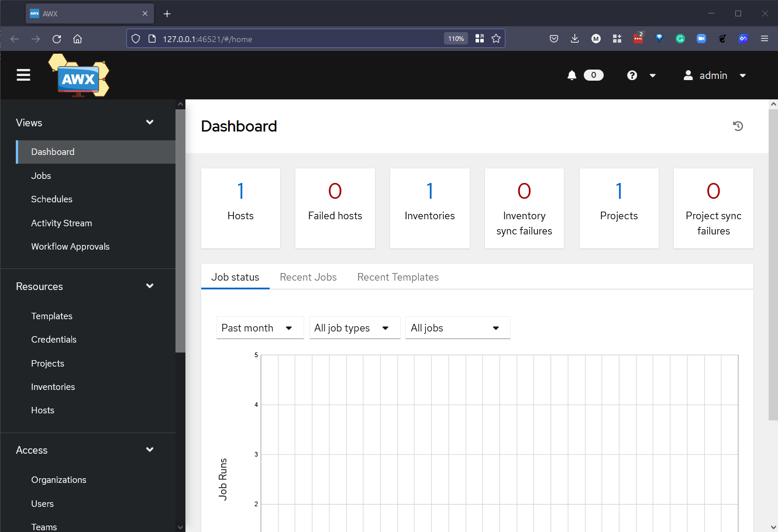
Task: Open navigation with the hamburger menu icon
Action: (23, 75)
